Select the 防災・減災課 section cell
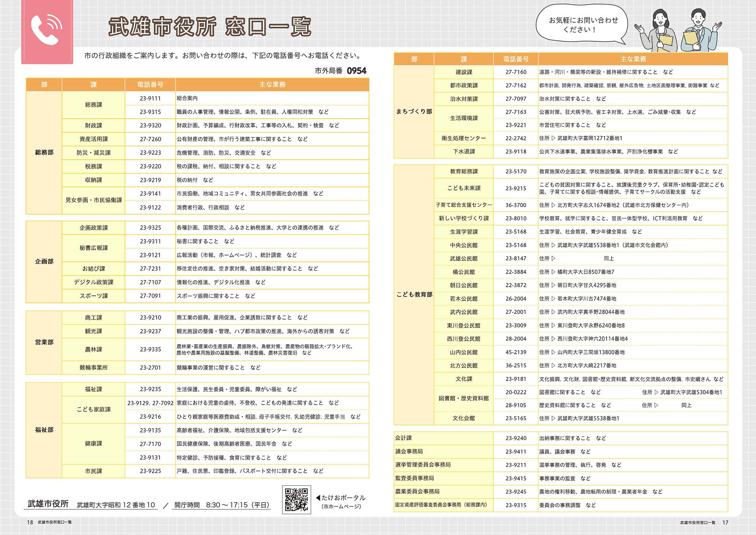The image size is (756, 535). pos(93,153)
